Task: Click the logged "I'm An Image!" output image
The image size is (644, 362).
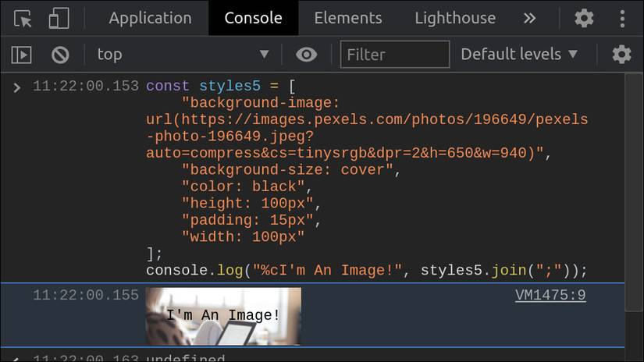Action: click(223, 316)
